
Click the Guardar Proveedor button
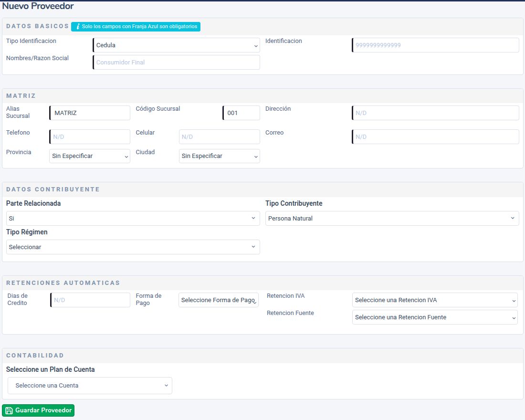coord(38,410)
